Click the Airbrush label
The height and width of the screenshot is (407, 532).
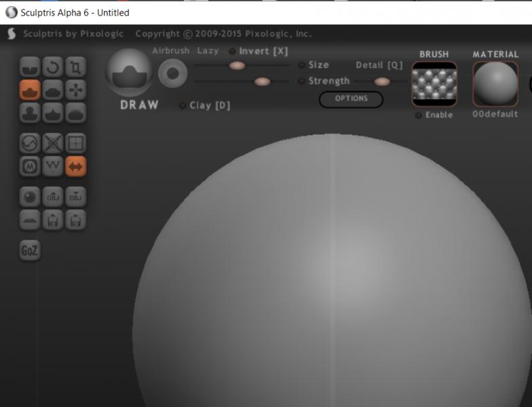170,52
